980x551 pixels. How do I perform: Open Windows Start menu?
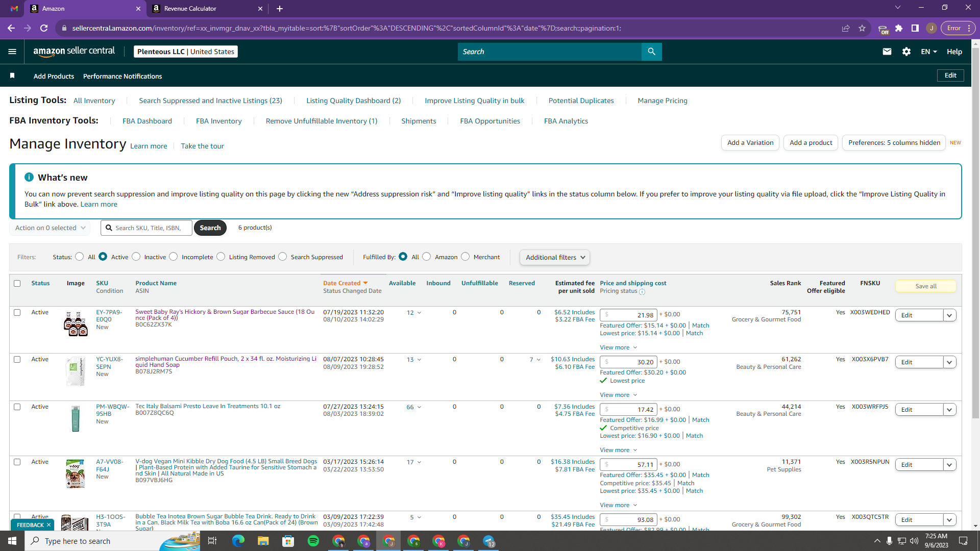pos(12,541)
